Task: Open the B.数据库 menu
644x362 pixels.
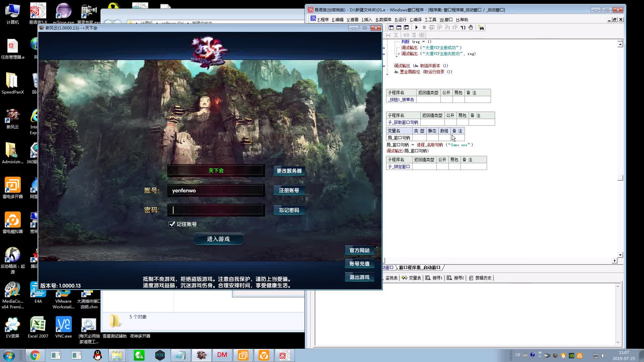Action: 383,19
